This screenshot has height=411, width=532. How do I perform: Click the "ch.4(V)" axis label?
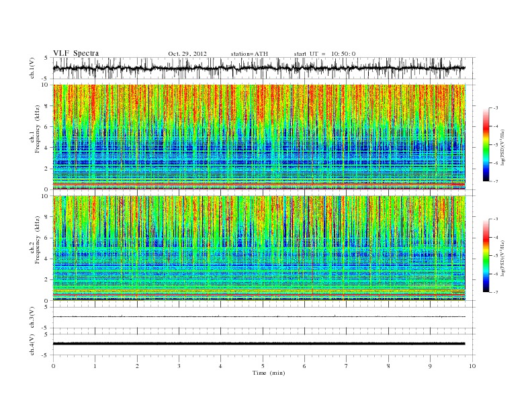point(32,345)
